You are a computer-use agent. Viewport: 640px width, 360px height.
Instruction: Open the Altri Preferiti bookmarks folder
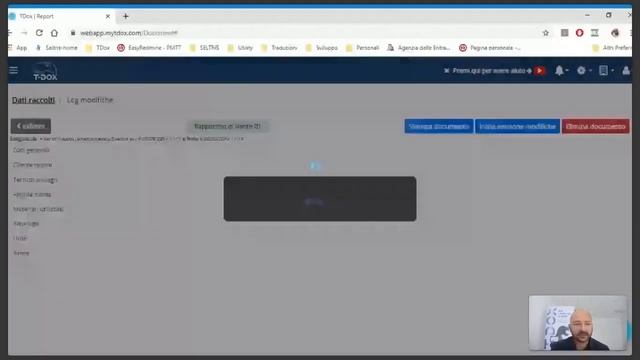click(x=611, y=48)
